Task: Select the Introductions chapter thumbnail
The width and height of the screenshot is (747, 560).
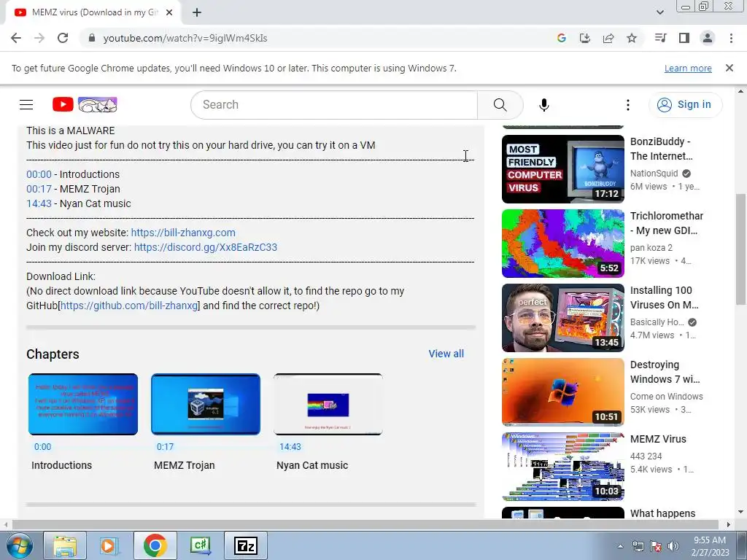Action: pyautogui.click(x=83, y=404)
